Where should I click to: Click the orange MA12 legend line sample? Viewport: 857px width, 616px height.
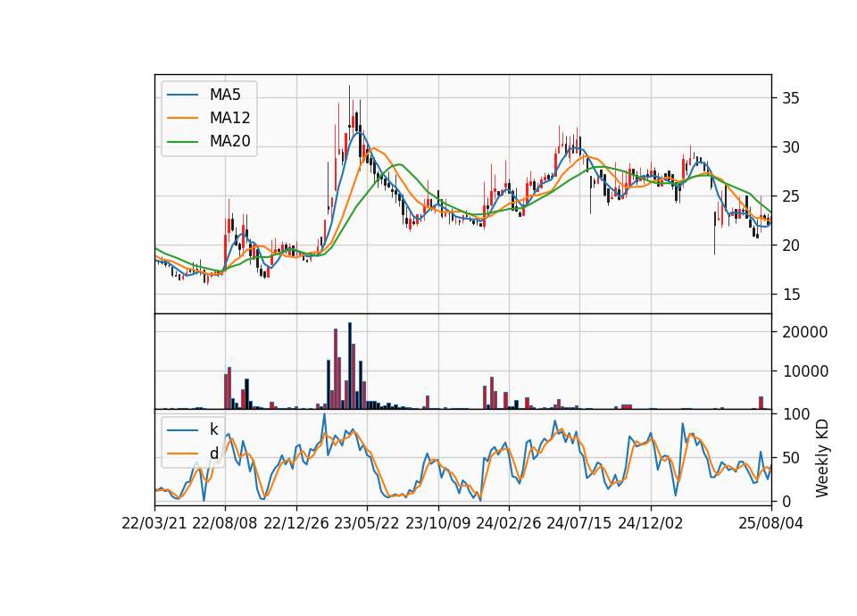[182, 118]
